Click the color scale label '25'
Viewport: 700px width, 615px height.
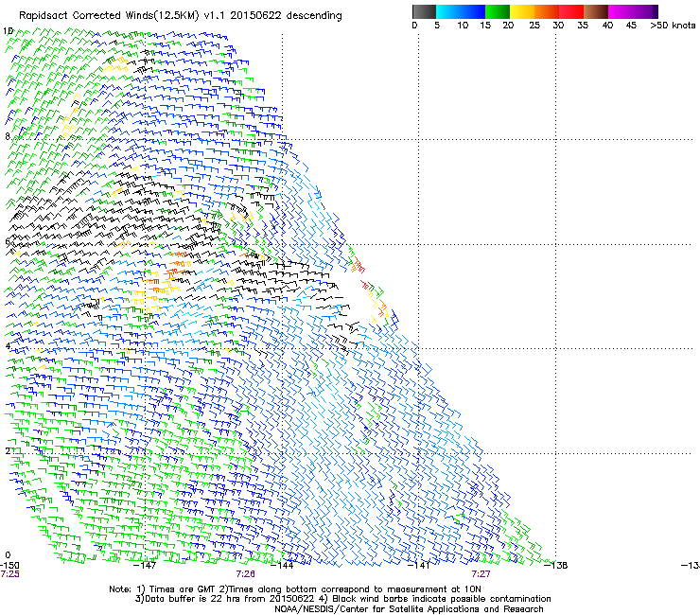534,26
